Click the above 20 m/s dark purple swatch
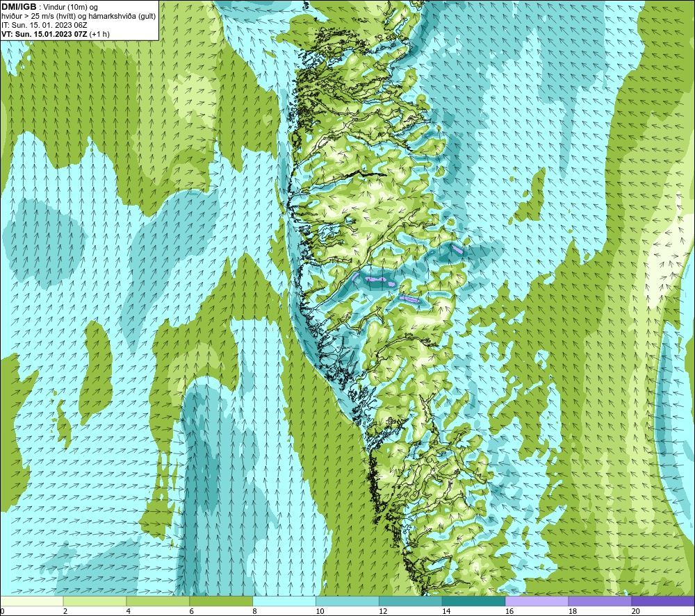This screenshot has width=695, height=616. [663, 601]
